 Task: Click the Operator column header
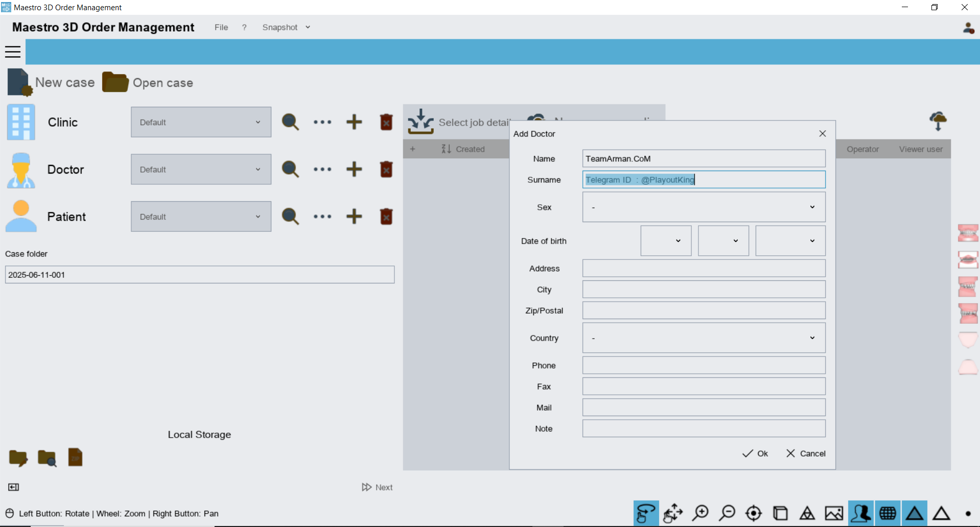coord(862,149)
